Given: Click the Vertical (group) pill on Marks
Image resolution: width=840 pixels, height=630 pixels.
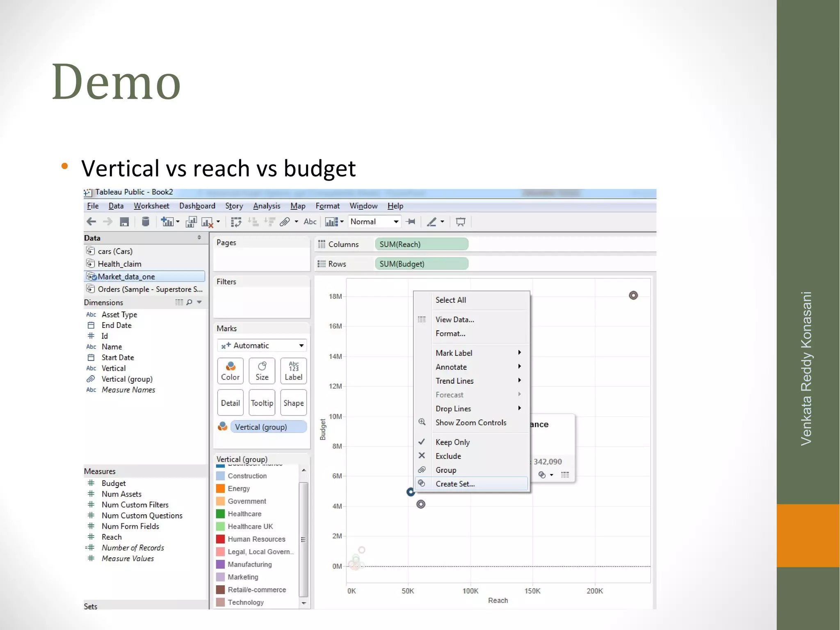Looking at the screenshot, I should 269,427.
